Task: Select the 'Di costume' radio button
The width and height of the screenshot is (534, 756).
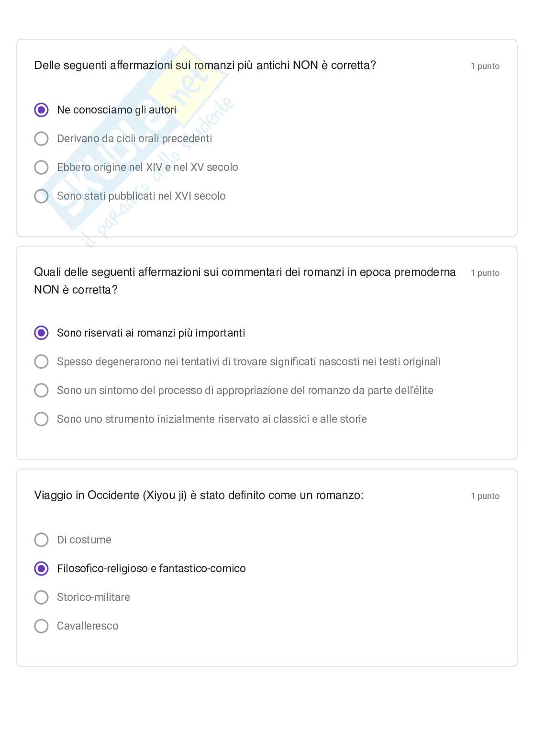Action: coord(42,540)
